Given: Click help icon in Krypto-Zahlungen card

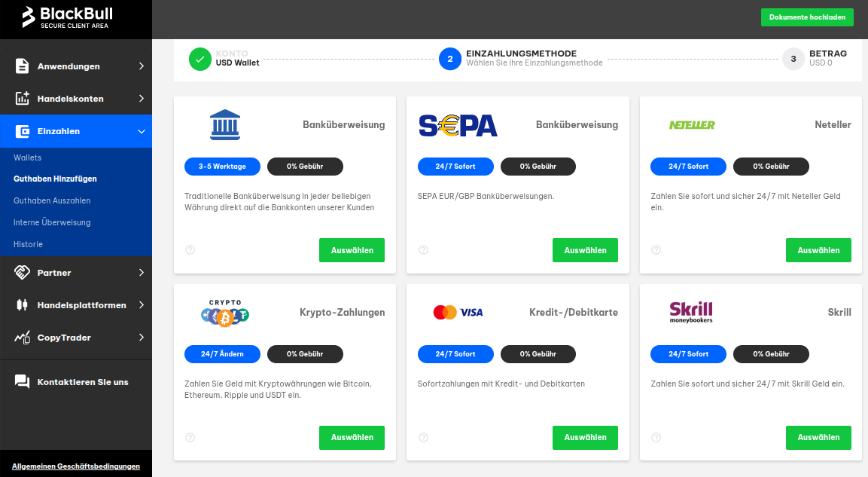Looking at the screenshot, I should pos(190,437).
